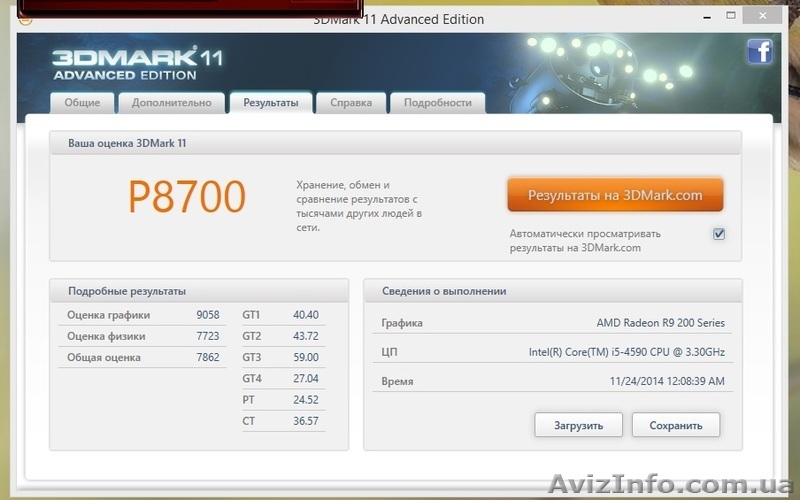The image size is (800, 500).
Task: Click the GT1 result 40.40
Action: [306, 315]
